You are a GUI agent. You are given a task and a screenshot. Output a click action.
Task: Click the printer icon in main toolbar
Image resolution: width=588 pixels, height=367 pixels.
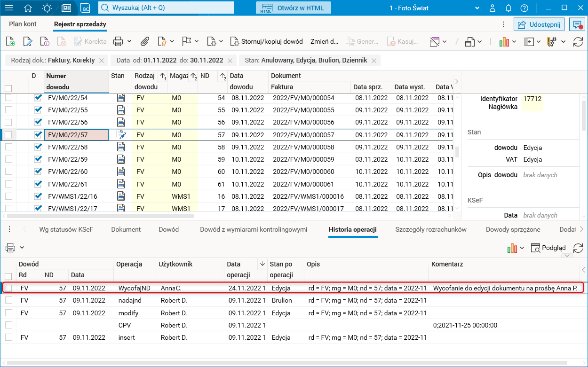(x=118, y=42)
